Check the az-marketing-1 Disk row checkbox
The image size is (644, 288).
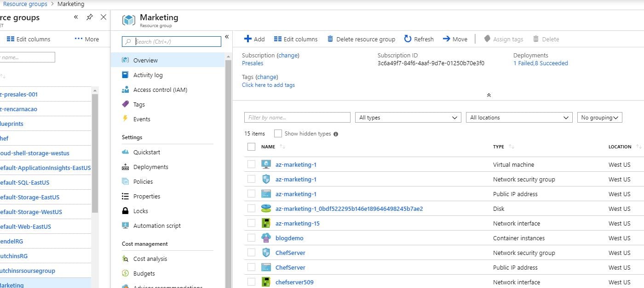tap(251, 209)
